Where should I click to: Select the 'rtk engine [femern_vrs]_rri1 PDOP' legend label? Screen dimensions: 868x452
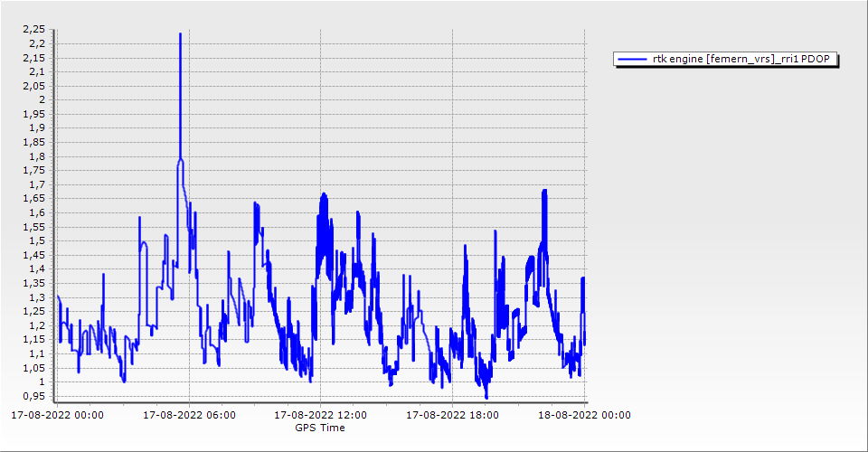(745, 60)
